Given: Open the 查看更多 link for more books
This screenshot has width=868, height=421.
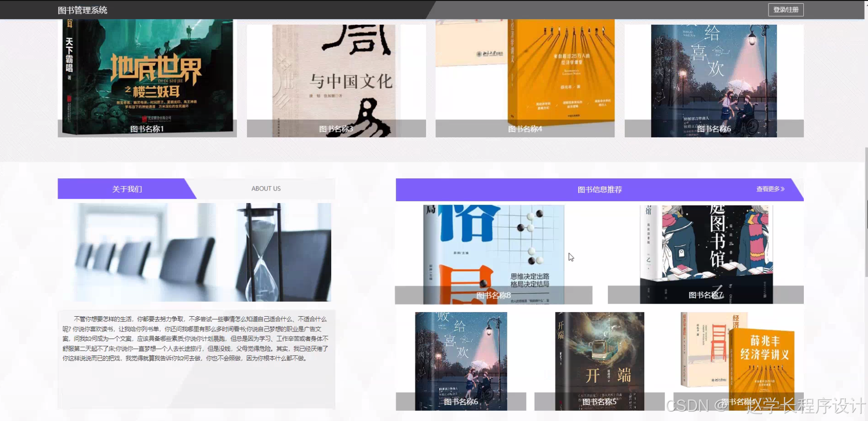Looking at the screenshot, I should 767,189.
